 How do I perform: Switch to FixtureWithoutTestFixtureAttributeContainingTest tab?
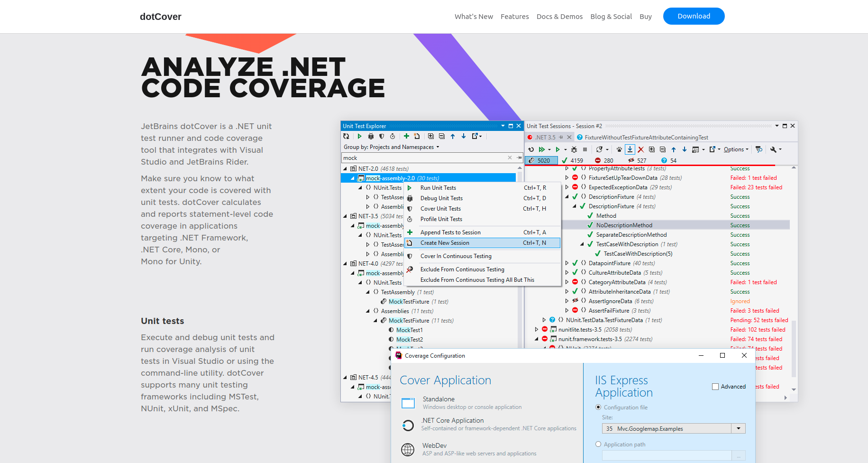tap(643, 138)
